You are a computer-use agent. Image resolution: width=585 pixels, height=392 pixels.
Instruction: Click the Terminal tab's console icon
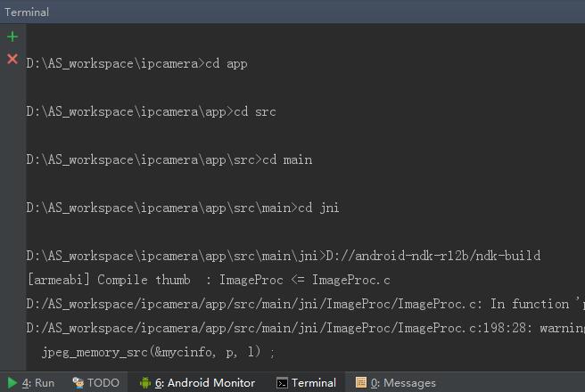[x=282, y=383]
